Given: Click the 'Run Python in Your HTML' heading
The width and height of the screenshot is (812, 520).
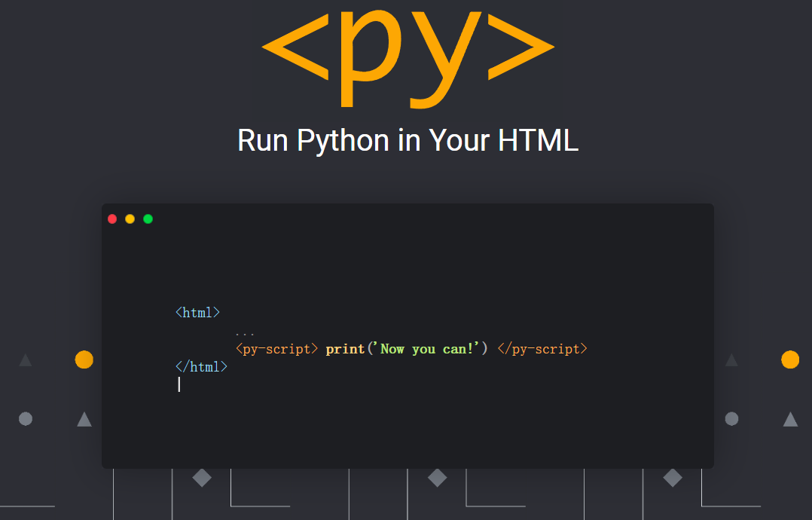Looking at the screenshot, I should click(407, 141).
